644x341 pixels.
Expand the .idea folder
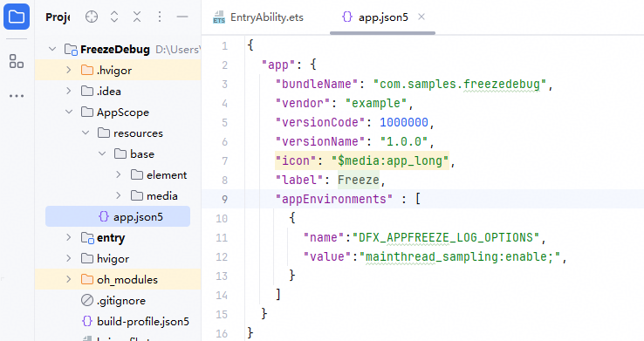pos(69,91)
